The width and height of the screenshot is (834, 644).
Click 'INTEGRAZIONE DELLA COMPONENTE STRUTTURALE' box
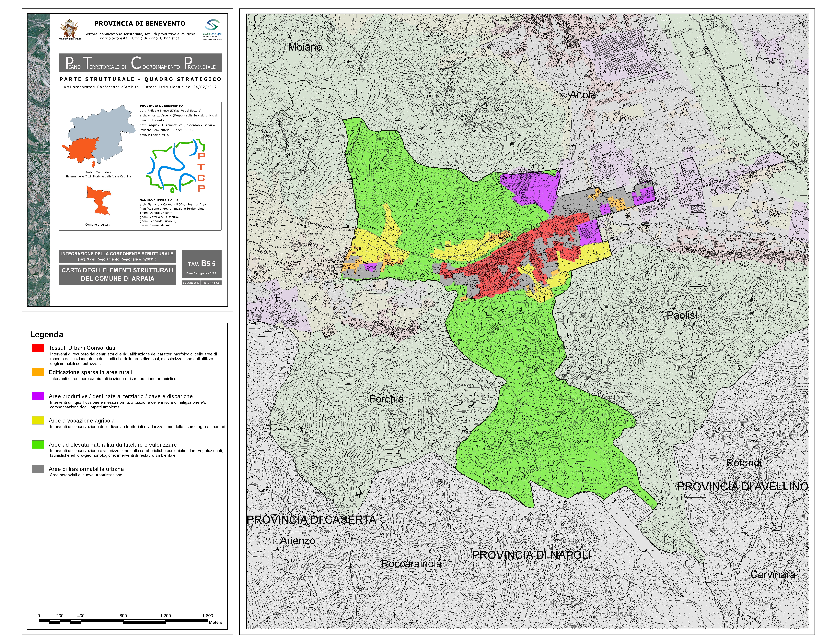point(118,256)
